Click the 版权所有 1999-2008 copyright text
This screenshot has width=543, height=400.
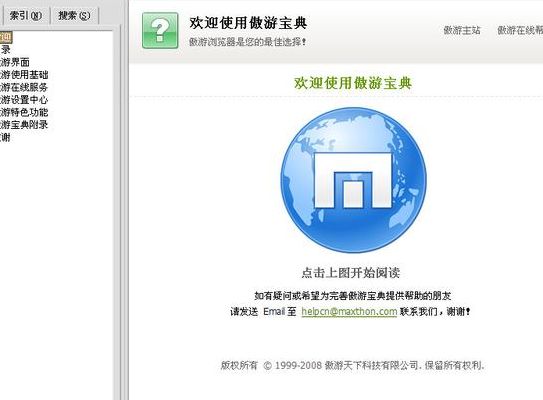click(353, 365)
